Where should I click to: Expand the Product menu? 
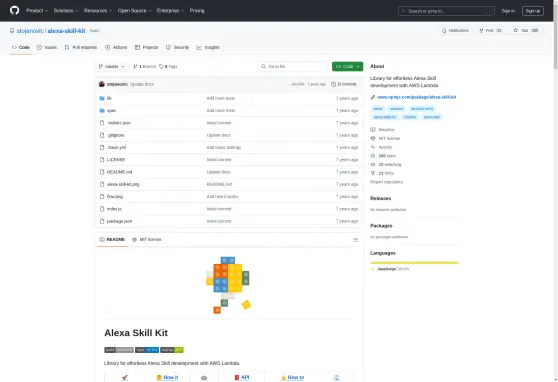click(x=37, y=11)
